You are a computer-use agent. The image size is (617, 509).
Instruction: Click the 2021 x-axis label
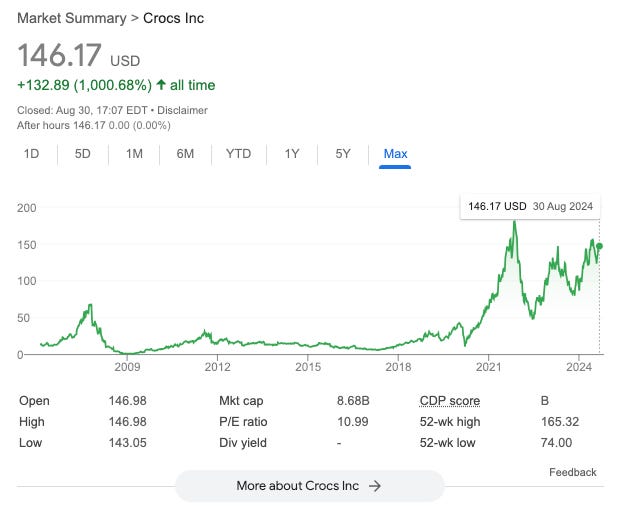(x=489, y=367)
